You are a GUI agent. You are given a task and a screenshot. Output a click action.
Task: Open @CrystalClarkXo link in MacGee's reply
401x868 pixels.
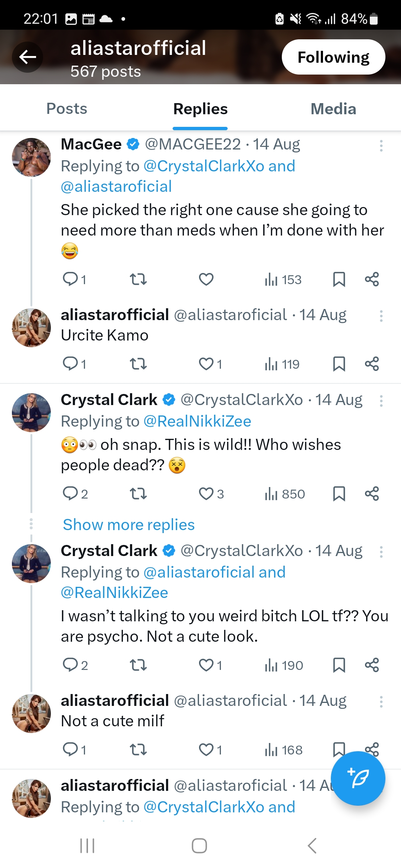tap(203, 166)
